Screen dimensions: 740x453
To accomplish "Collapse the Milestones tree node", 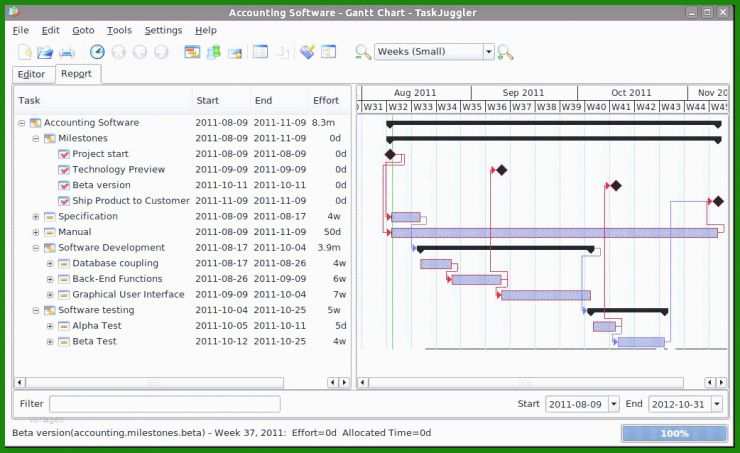I will pos(36,139).
